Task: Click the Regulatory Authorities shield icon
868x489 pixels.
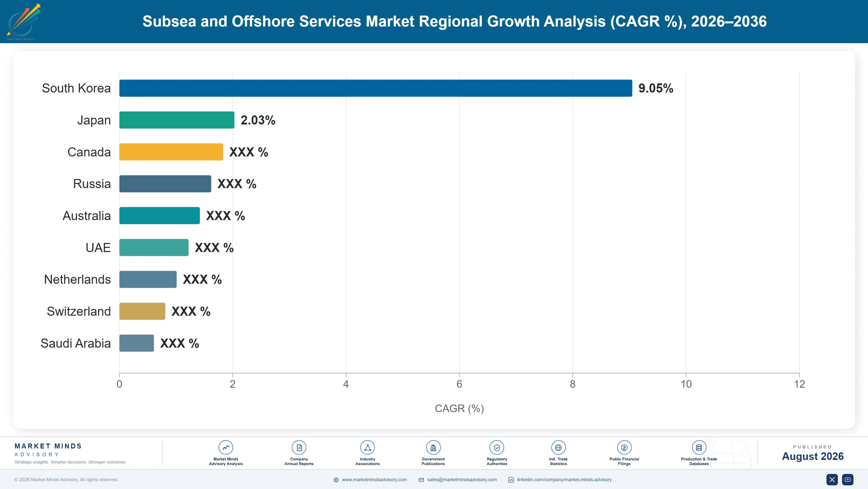Action: click(497, 447)
